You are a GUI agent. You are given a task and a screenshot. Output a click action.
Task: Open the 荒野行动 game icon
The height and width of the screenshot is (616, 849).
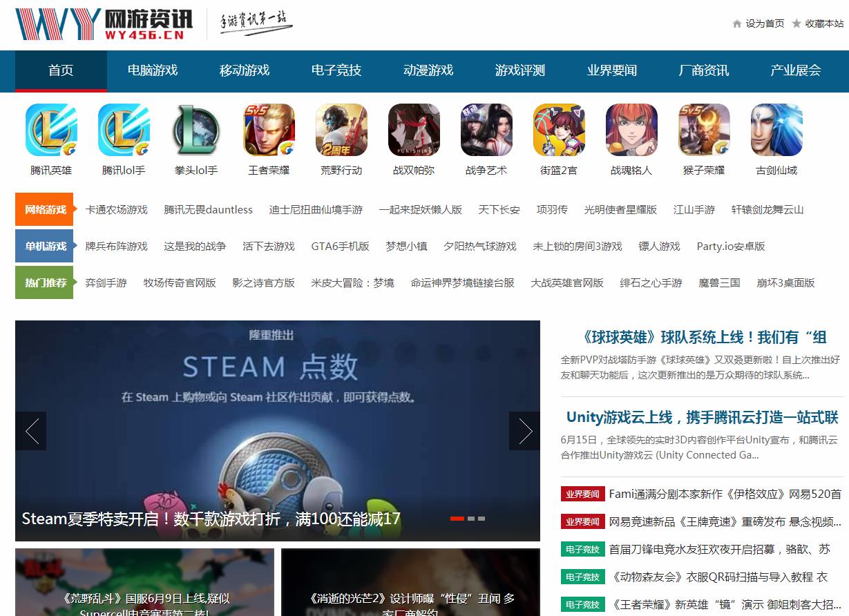click(341, 130)
